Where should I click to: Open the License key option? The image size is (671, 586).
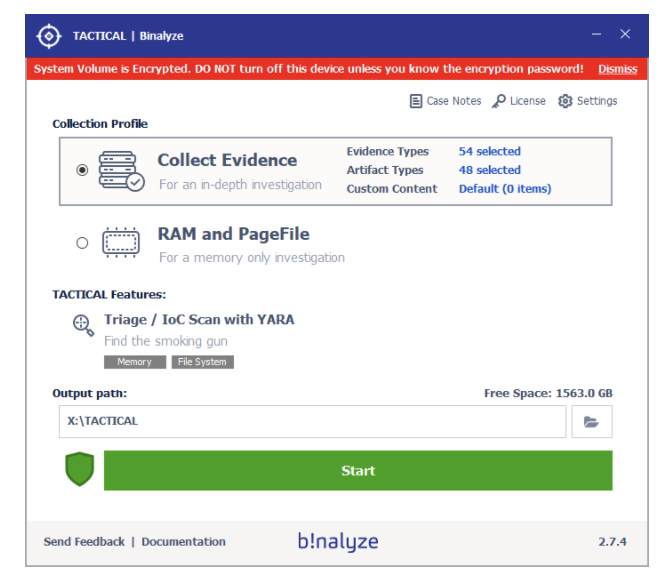point(518,101)
